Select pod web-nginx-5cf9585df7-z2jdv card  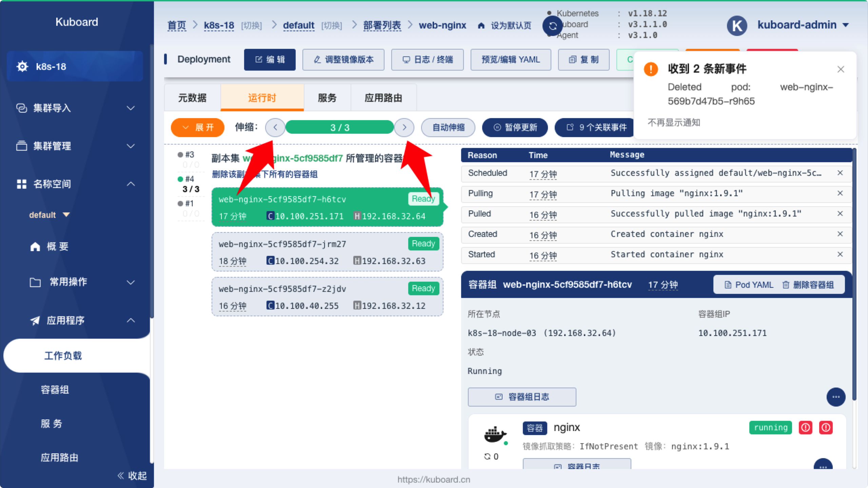(x=327, y=297)
